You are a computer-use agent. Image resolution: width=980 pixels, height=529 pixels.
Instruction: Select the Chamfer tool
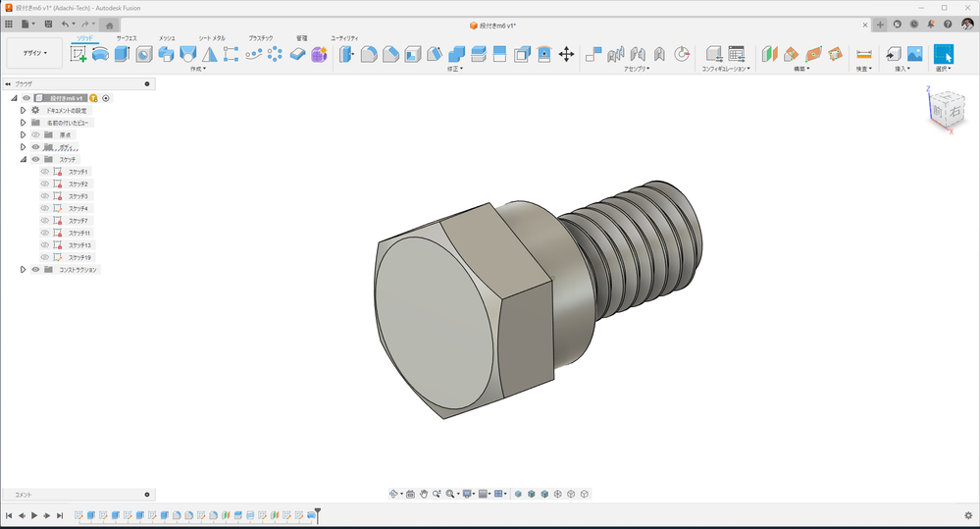tap(390, 54)
